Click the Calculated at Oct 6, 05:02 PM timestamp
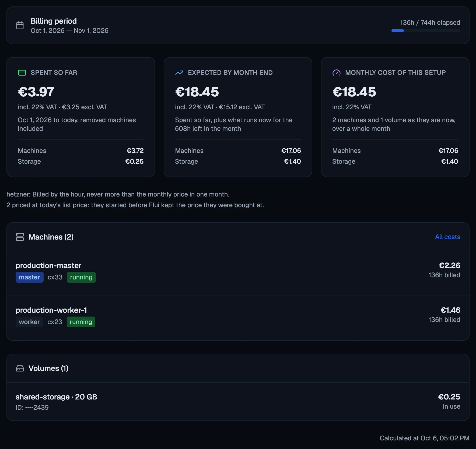Viewport: 476px width, 449px height. tap(424, 438)
